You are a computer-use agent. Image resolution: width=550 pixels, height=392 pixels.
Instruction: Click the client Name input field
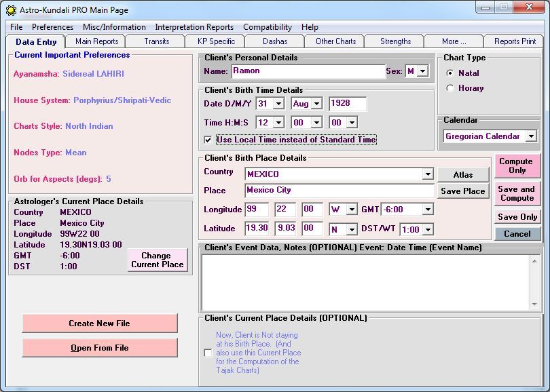(x=308, y=71)
